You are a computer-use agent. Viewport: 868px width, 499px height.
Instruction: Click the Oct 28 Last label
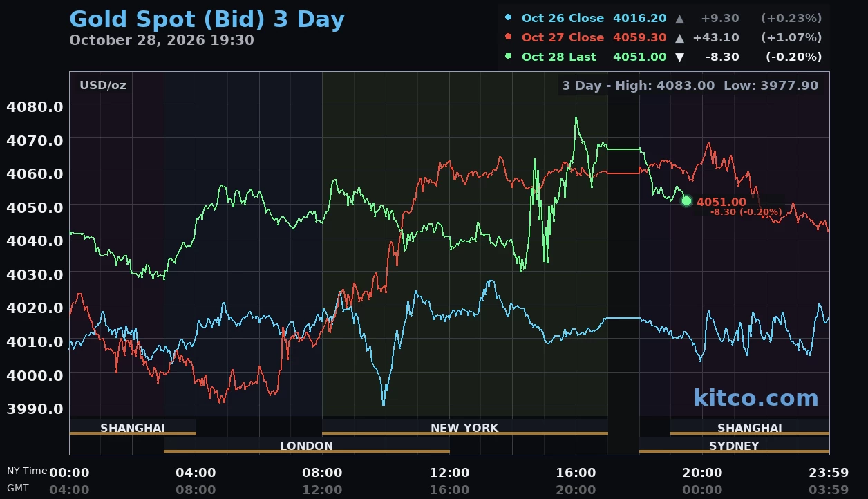click(x=559, y=57)
